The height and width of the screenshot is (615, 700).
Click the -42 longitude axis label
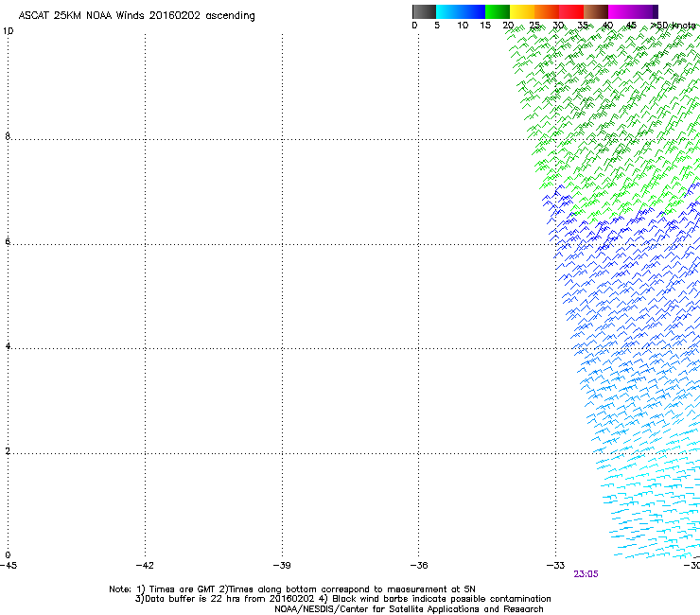pyautogui.click(x=145, y=565)
